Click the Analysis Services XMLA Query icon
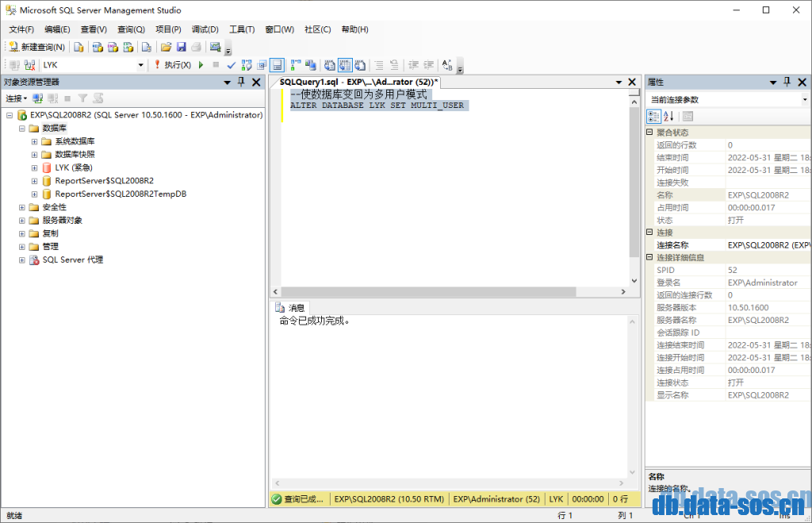This screenshot has width=812, height=523. pyautogui.click(x=128, y=47)
